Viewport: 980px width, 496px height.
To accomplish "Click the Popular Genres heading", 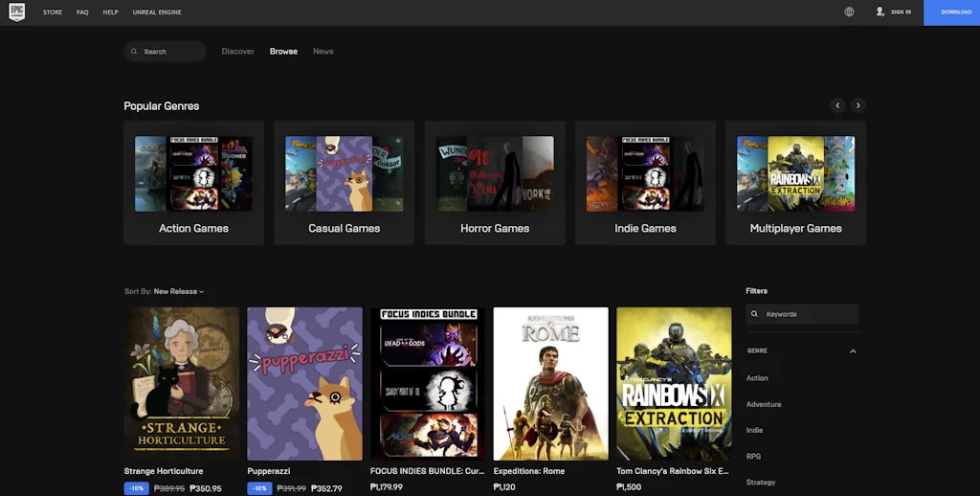I will (161, 105).
